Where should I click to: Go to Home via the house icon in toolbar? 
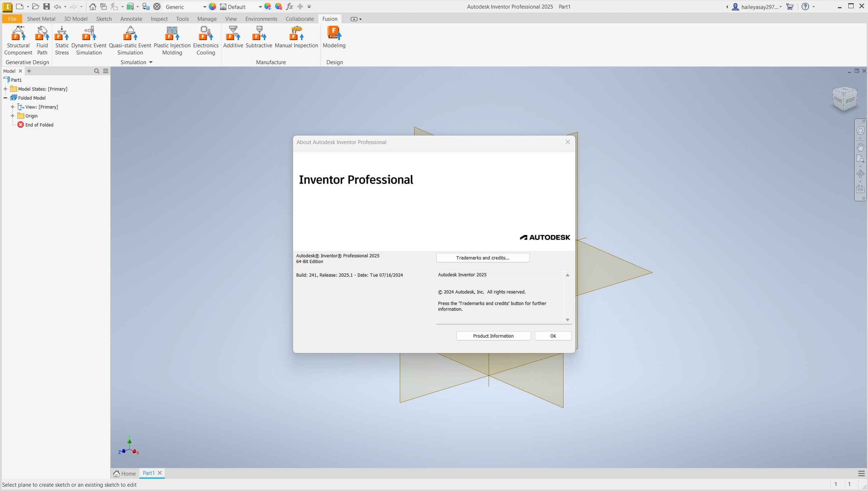pyautogui.click(x=93, y=6)
